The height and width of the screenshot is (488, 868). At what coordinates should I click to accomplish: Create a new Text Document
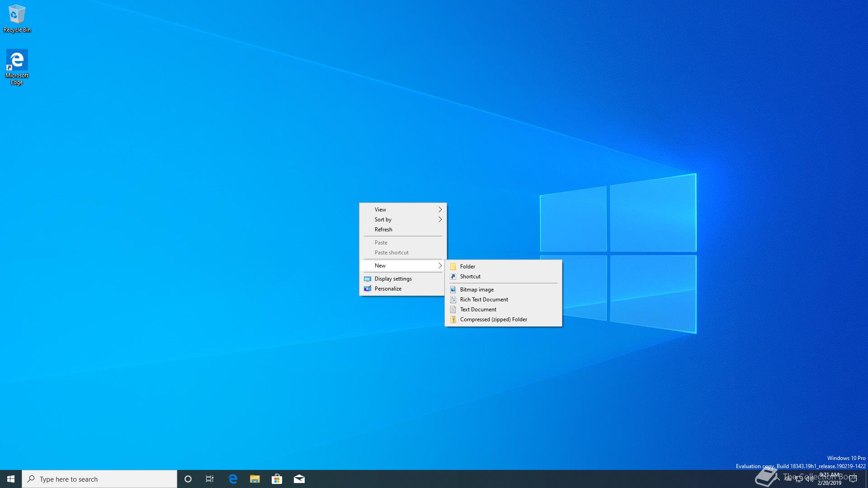pyautogui.click(x=504, y=310)
